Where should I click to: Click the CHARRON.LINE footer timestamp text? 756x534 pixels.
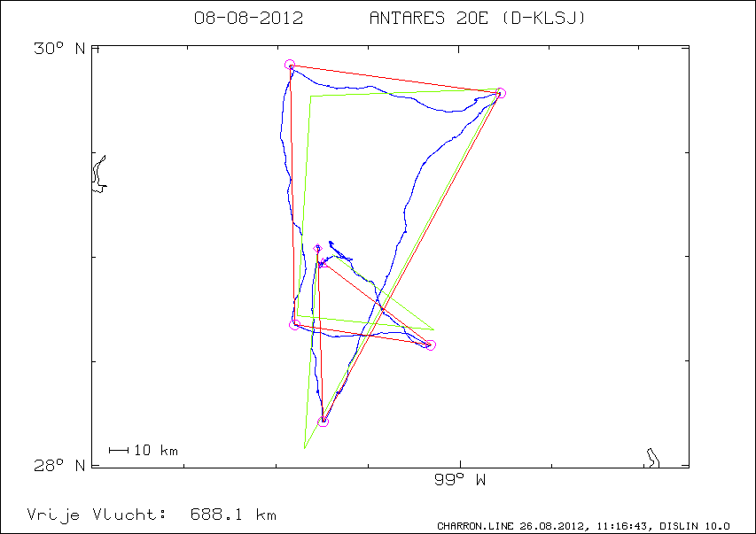[x=583, y=526]
